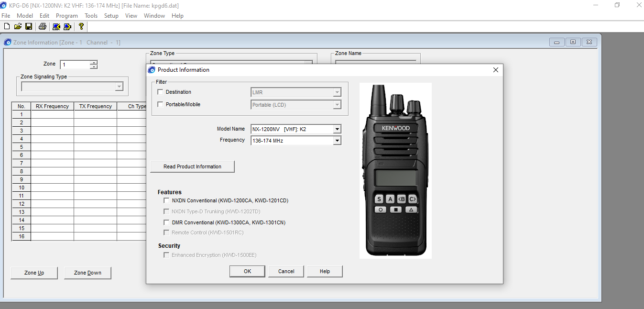Open the Window menu

click(154, 16)
